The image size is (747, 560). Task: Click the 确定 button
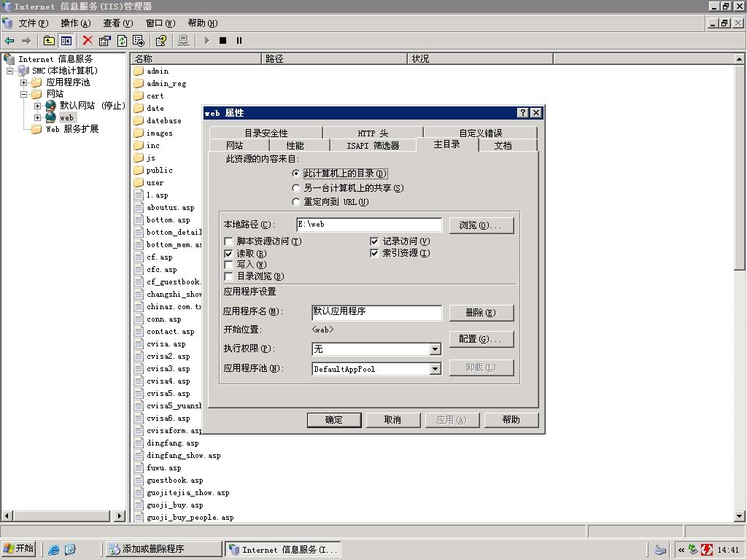(334, 420)
